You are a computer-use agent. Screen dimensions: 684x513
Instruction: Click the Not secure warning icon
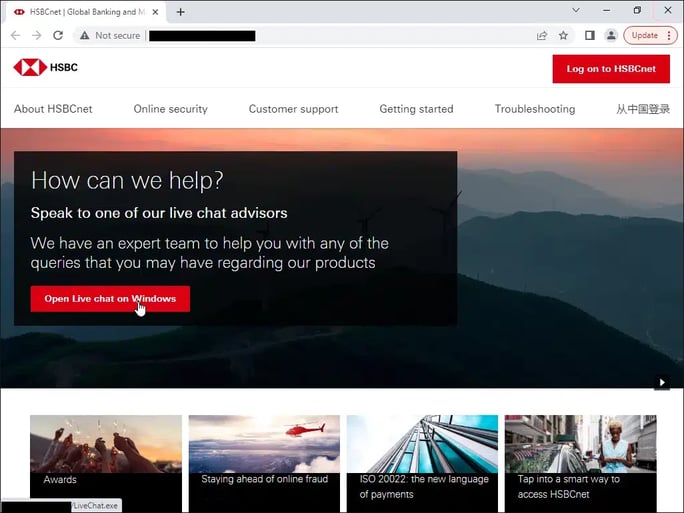(85, 35)
